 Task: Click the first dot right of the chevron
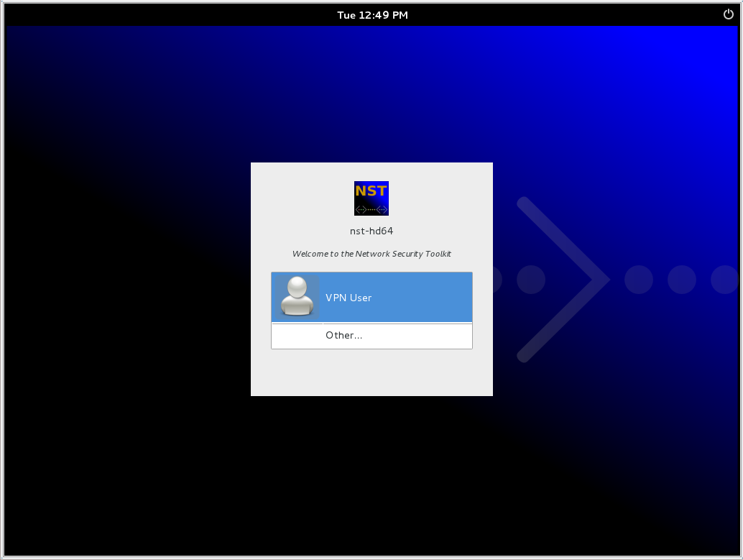638,280
